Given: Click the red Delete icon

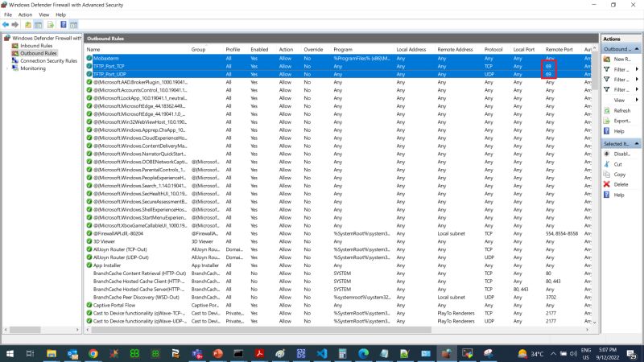Looking at the screenshot, I should click(607, 184).
